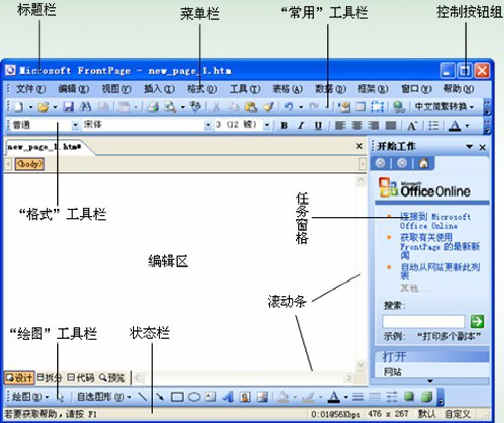Image resolution: width=504 pixels, height=423 pixels.
Task: Toggle Italic formatting
Action: pos(301,126)
